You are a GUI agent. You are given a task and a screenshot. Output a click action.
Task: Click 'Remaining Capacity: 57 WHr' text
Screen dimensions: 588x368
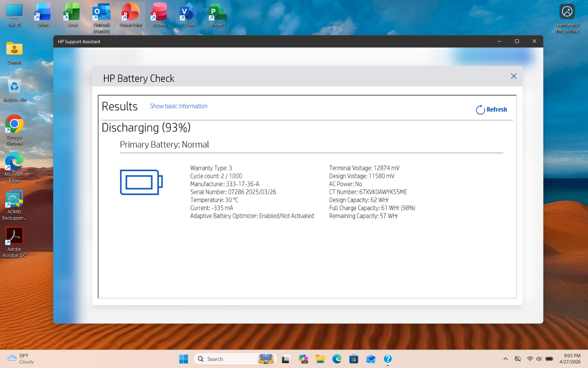click(x=363, y=216)
